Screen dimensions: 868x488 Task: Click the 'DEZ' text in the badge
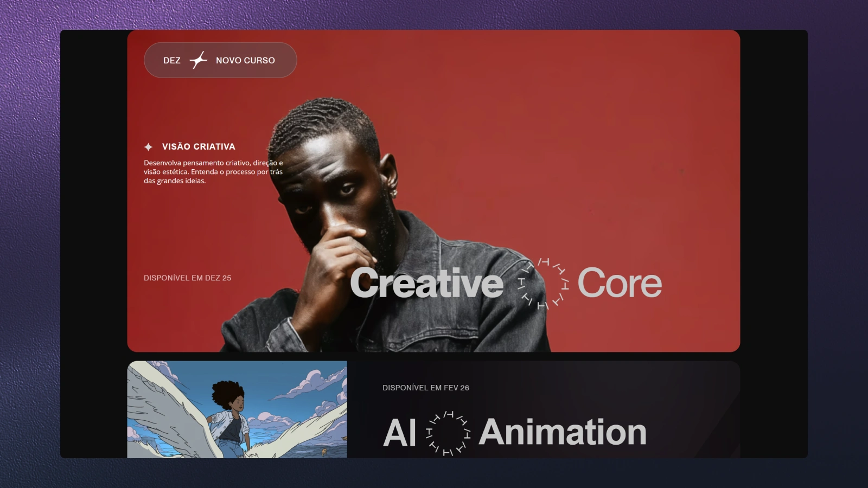pos(172,60)
